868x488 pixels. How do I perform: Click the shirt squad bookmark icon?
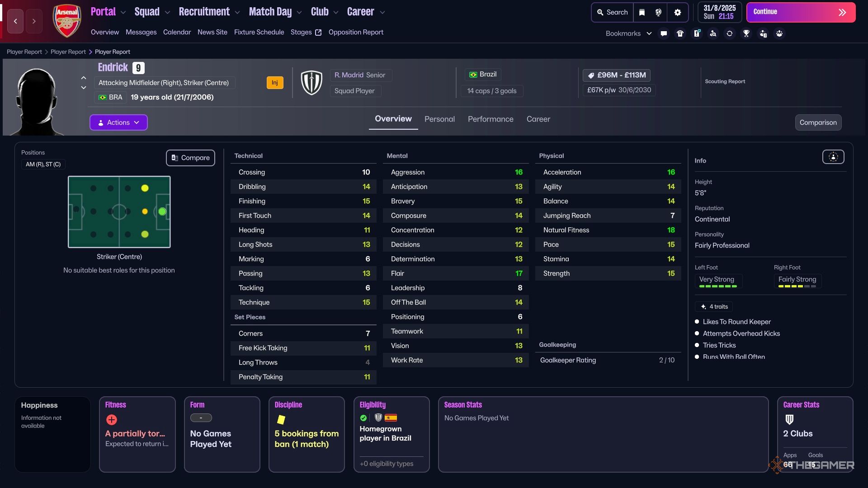680,33
